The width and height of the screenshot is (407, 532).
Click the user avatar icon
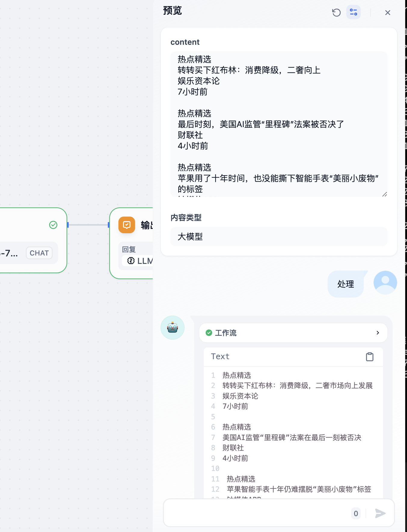[x=385, y=283]
